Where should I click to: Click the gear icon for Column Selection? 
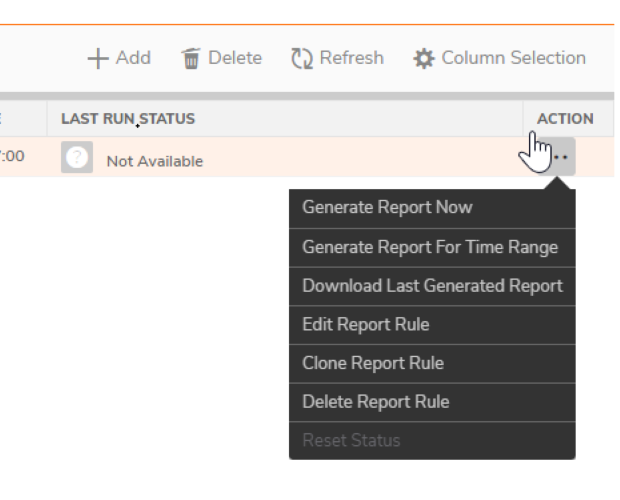(424, 58)
